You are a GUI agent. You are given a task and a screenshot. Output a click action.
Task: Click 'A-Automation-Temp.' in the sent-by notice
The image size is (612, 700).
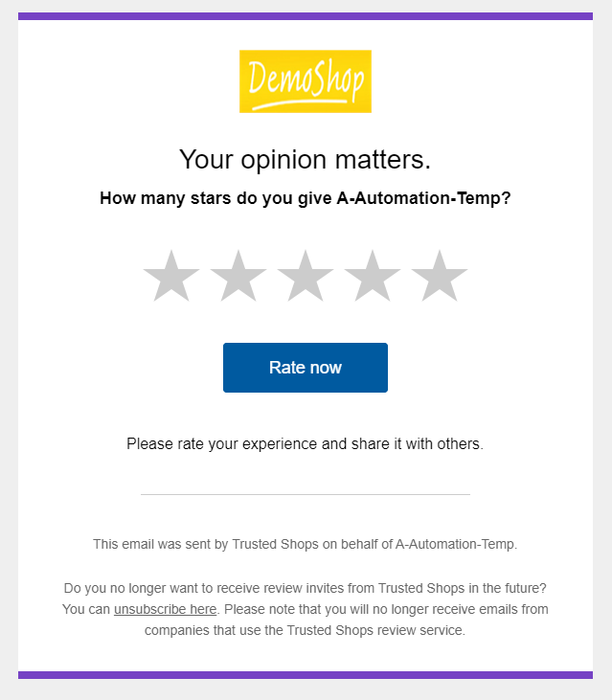click(457, 544)
